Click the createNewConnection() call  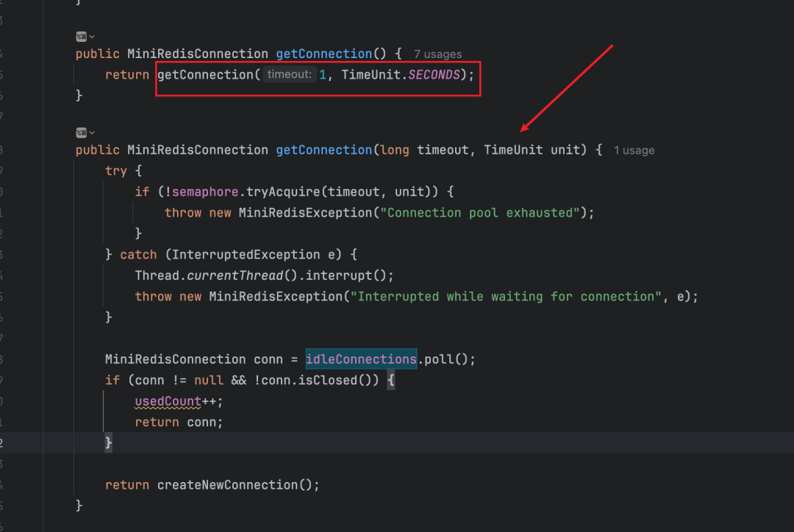[234, 485]
